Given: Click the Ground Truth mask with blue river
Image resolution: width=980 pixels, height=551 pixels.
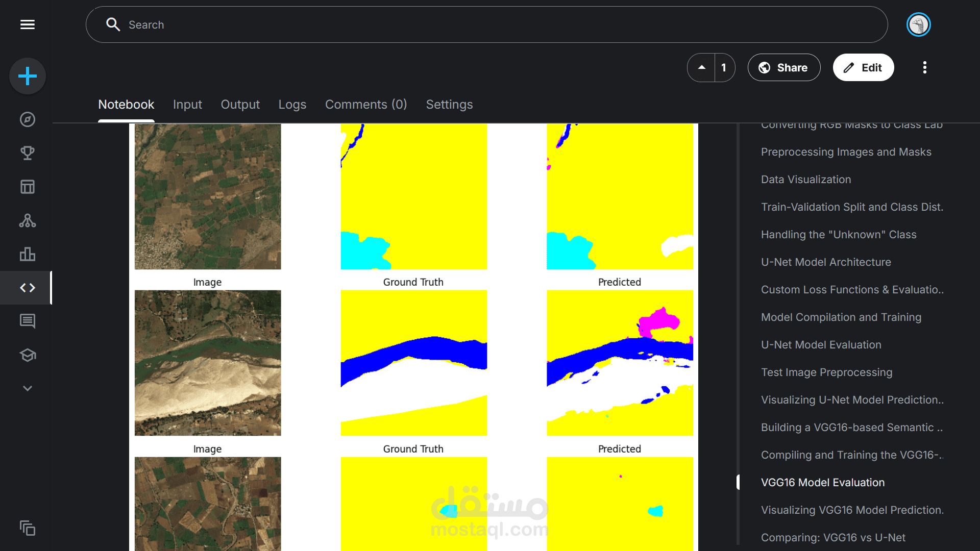Looking at the screenshot, I should point(414,363).
